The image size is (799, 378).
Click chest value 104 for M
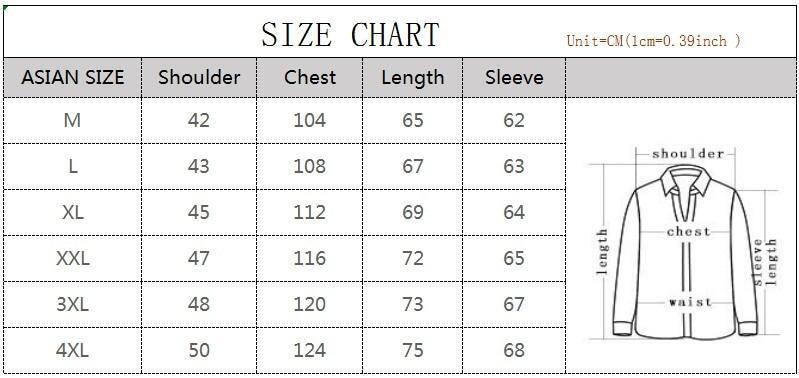[309, 121]
